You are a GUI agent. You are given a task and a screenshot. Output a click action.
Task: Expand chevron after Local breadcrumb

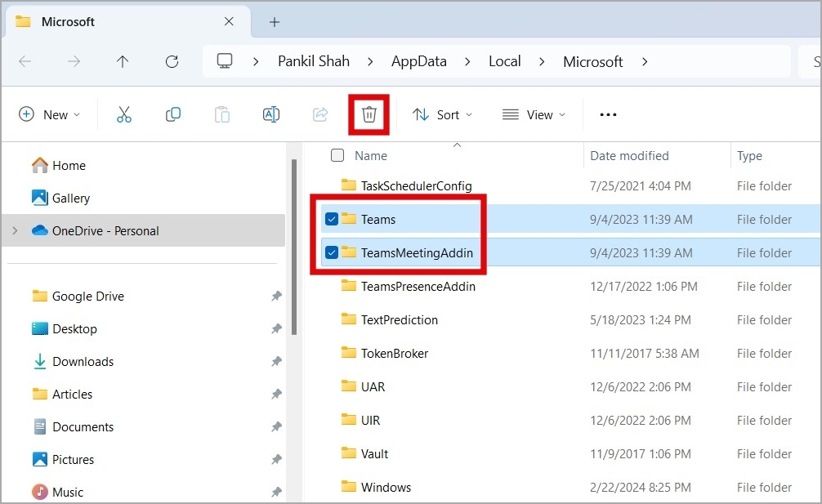coord(542,62)
